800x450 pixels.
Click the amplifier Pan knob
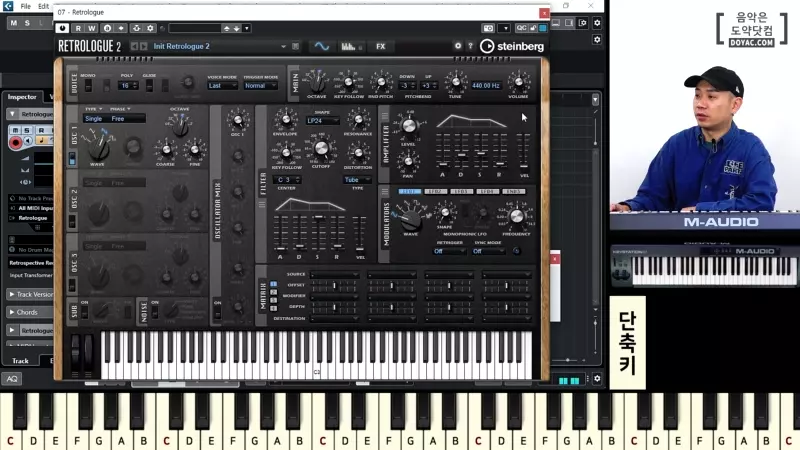408,161
